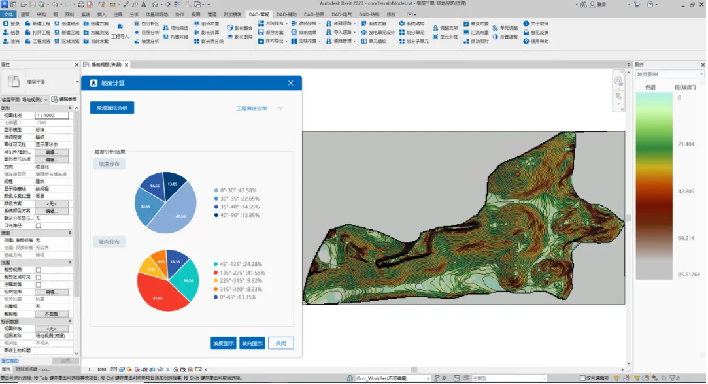Screen dimensions: 708x384
Task: Toggle the checkbox above the 底图 section
Action: click(x=38, y=225)
